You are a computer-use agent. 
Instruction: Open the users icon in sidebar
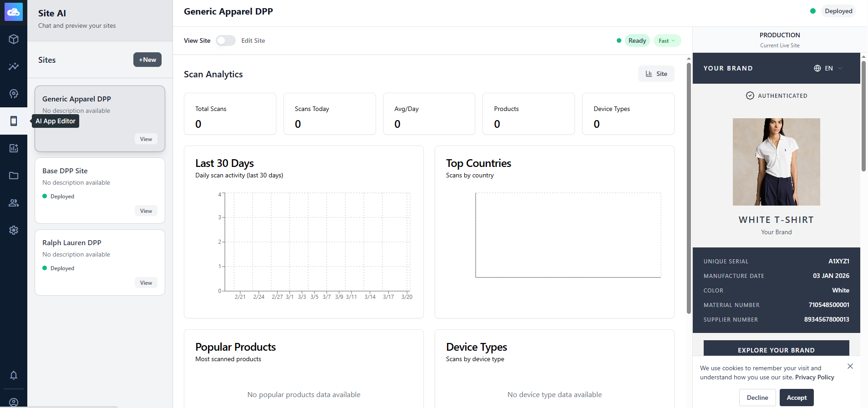(14, 203)
